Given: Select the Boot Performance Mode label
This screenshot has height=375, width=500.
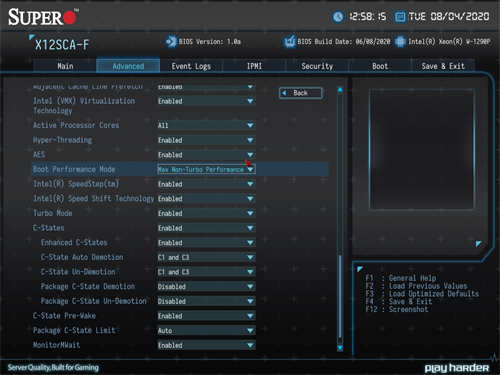Looking at the screenshot, I should point(74,169).
